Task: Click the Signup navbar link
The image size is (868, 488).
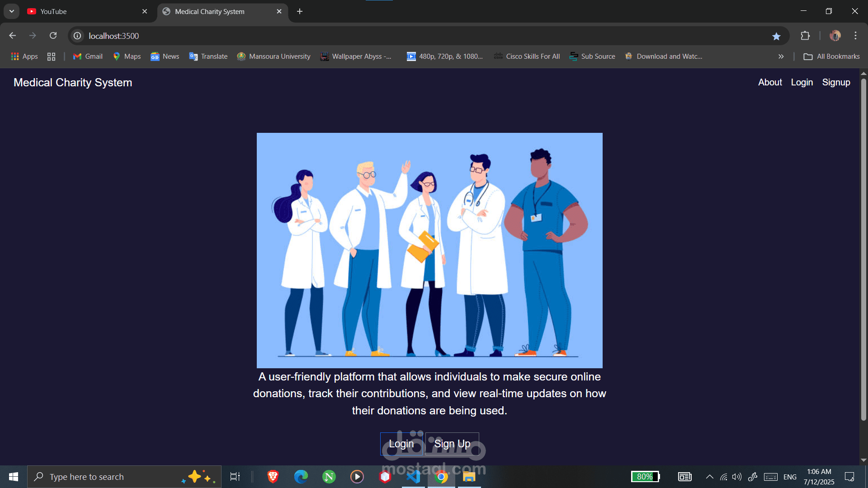Action: pyautogui.click(x=836, y=82)
